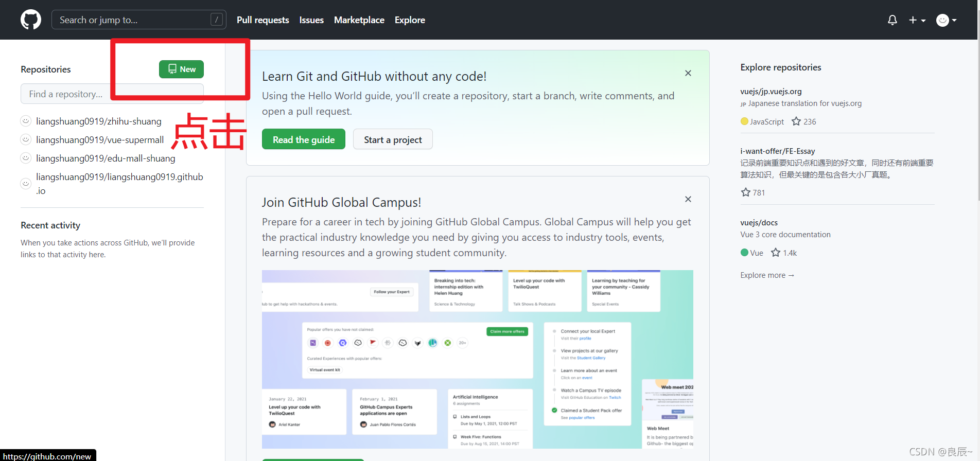Viewport: 980px width, 461px height.
Task: Open liangshuang0919/edu-mall-shuang repository
Action: click(106, 158)
